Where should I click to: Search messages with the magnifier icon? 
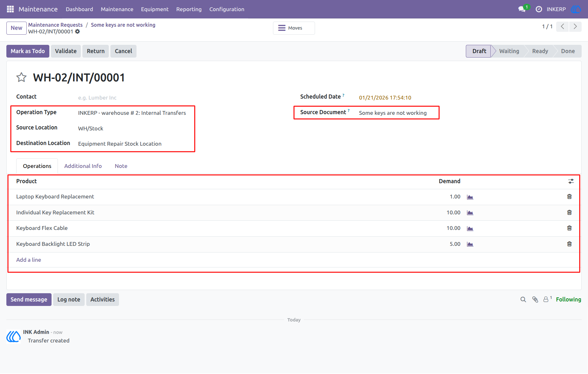pyautogui.click(x=523, y=300)
